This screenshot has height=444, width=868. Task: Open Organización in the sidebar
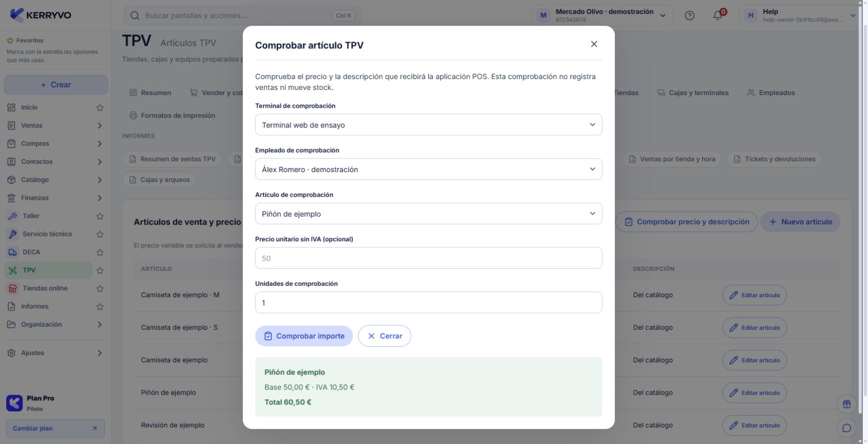click(56, 324)
